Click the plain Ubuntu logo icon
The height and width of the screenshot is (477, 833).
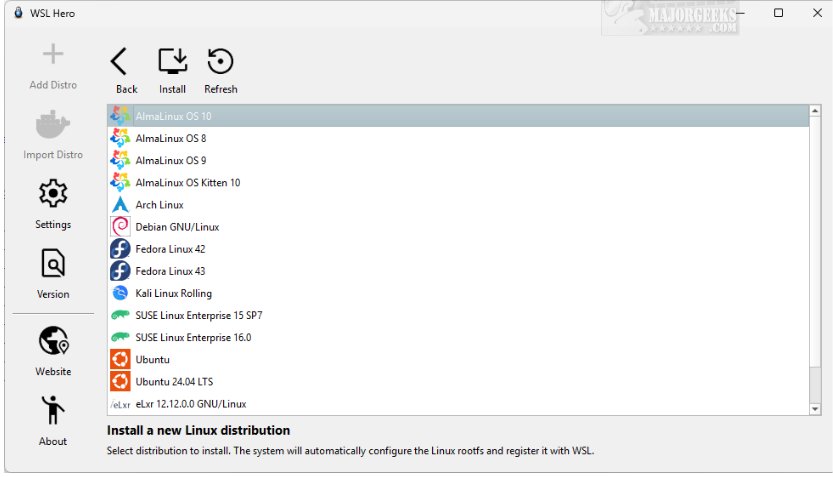coord(120,360)
